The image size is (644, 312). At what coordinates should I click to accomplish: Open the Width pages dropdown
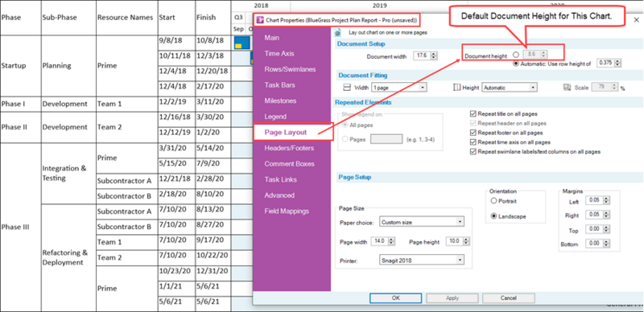(x=398, y=88)
